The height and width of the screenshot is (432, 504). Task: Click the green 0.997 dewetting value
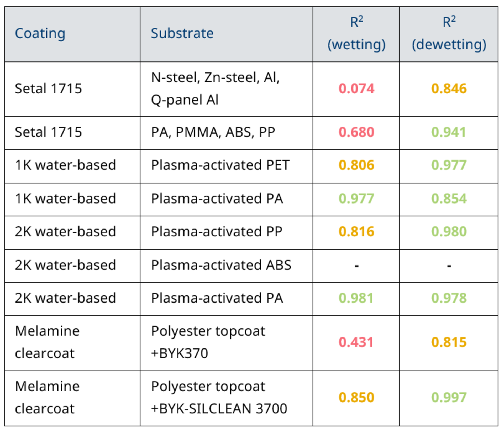click(449, 398)
